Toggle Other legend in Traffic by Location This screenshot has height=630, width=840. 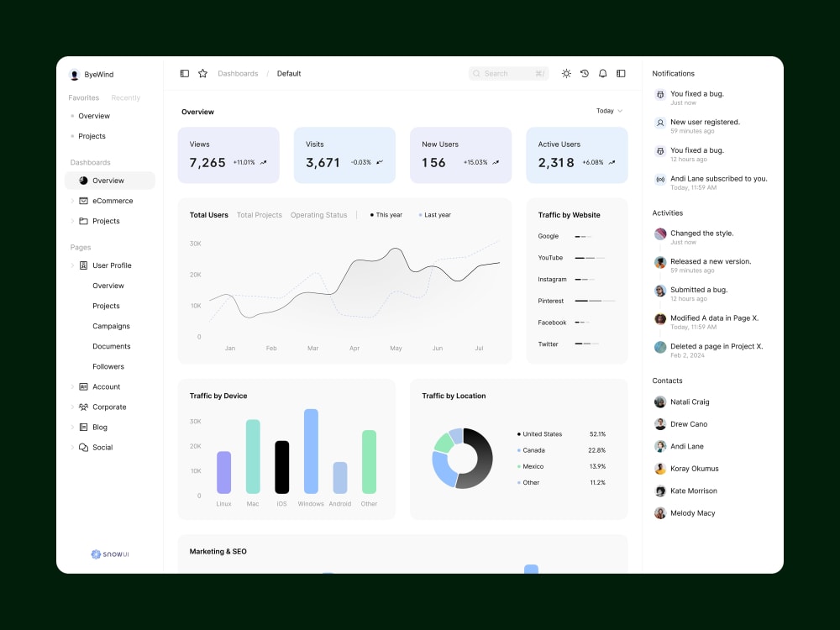(x=528, y=482)
